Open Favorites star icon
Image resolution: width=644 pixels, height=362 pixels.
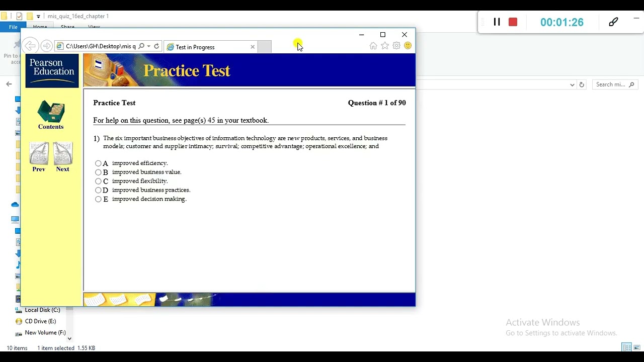pyautogui.click(x=385, y=46)
